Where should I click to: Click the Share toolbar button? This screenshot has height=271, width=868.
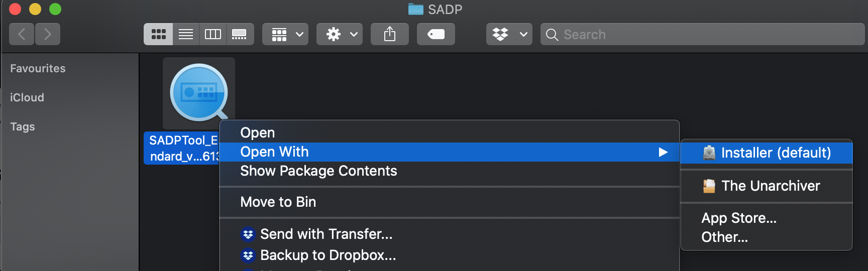[390, 34]
